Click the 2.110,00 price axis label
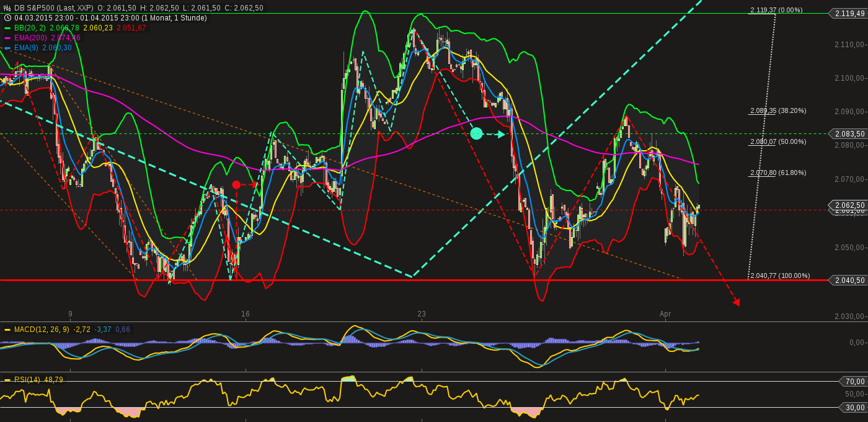 (850, 44)
